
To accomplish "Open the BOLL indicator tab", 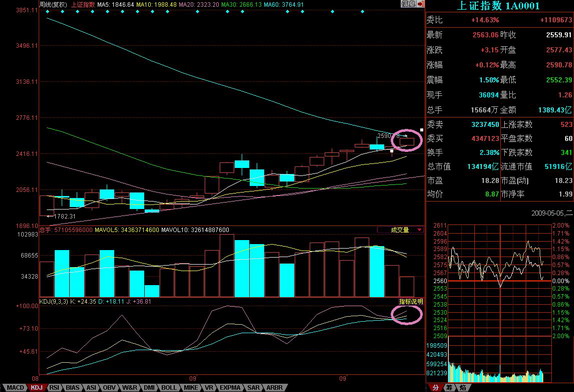I will coord(169,387).
